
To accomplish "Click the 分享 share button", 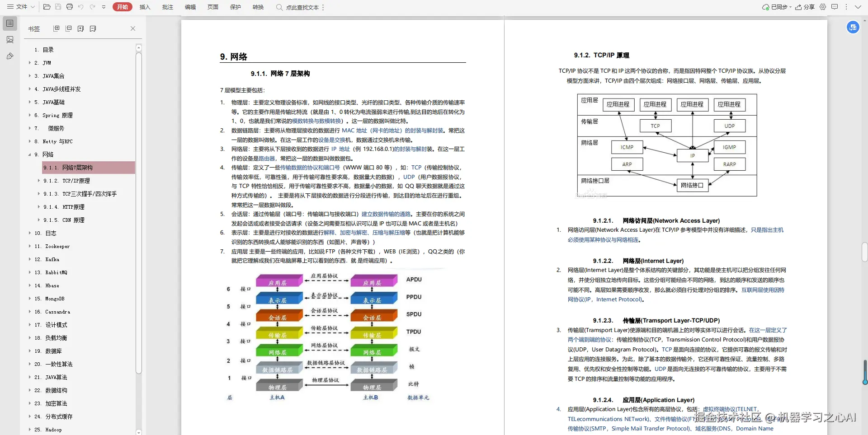I will [805, 7].
